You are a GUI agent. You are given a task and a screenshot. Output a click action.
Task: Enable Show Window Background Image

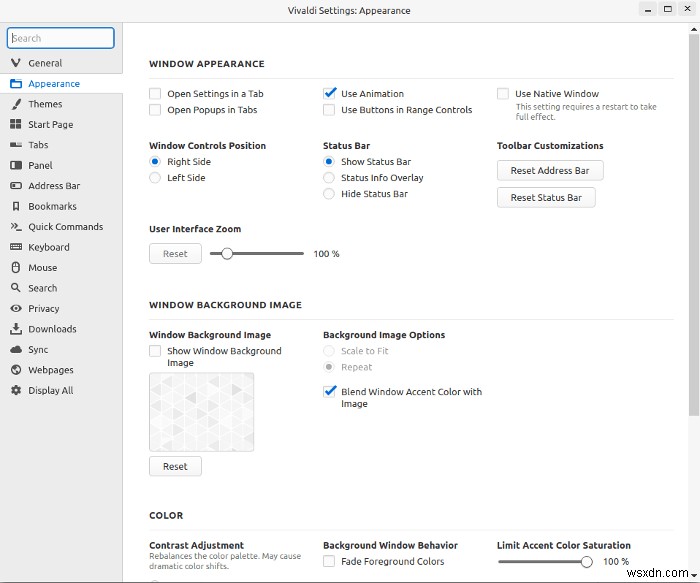155,351
